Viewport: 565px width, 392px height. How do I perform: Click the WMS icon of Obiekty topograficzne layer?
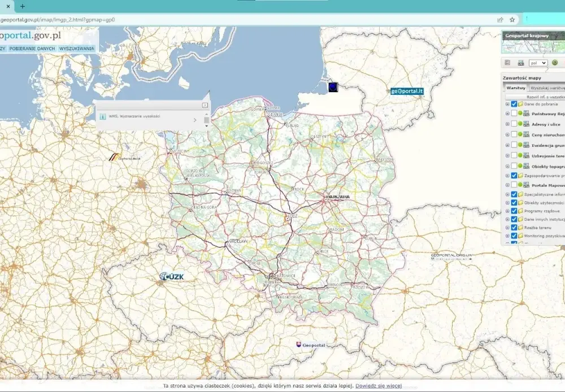point(526,166)
